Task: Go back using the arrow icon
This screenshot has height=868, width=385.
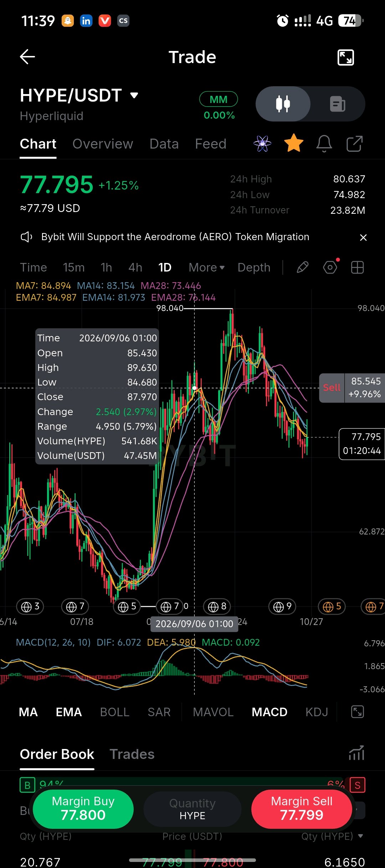Action: pyautogui.click(x=27, y=57)
